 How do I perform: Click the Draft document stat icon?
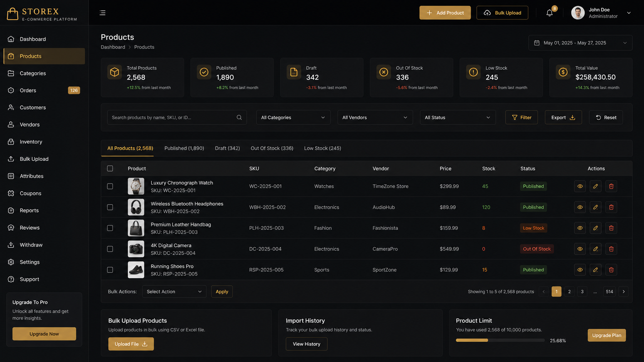point(294,72)
